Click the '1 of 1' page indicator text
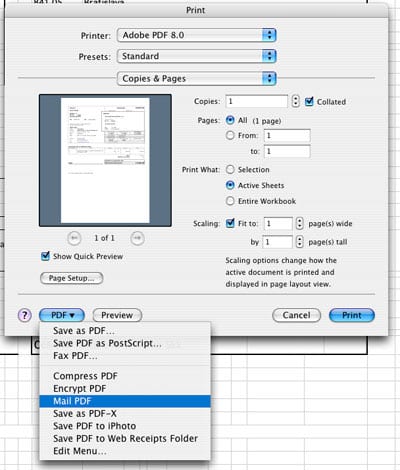This screenshot has width=400, height=470. pyautogui.click(x=104, y=238)
